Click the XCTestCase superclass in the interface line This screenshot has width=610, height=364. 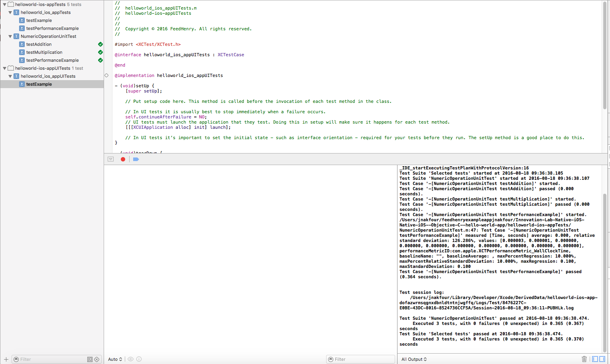pyautogui.click(x=231, y=55)
